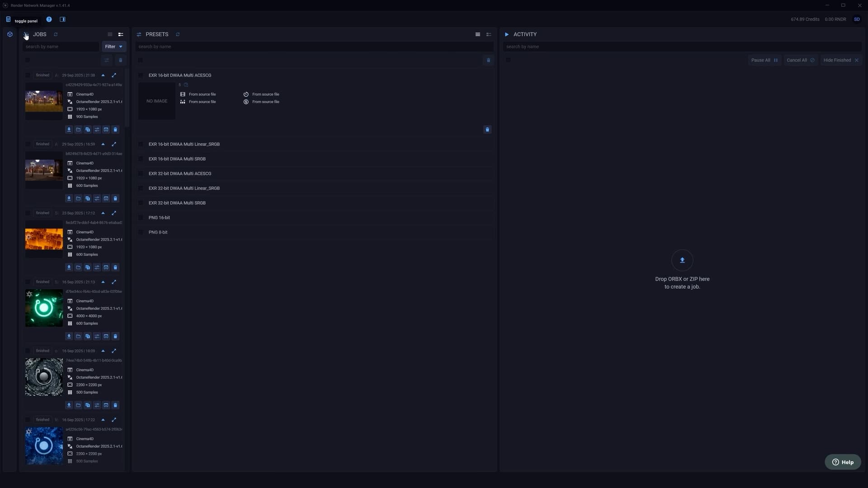868x488 pixels.
Task: Expand the ACTIVITY panel play arrow
Action: coord(506,34)
